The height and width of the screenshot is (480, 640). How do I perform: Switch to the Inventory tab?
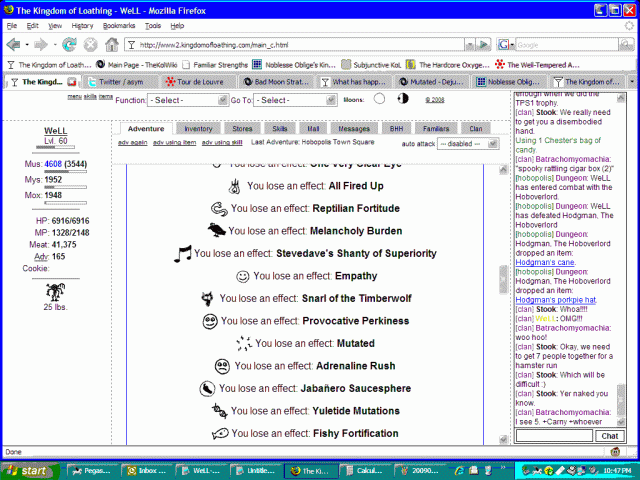tap(198, 129)
